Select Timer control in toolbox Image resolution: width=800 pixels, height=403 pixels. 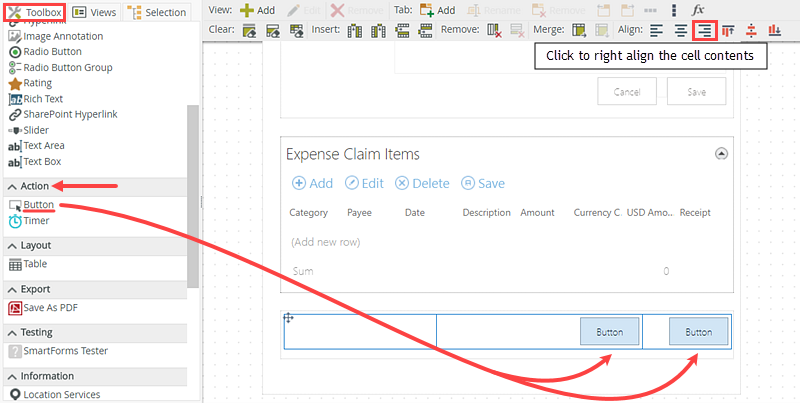tap(29, 221)
